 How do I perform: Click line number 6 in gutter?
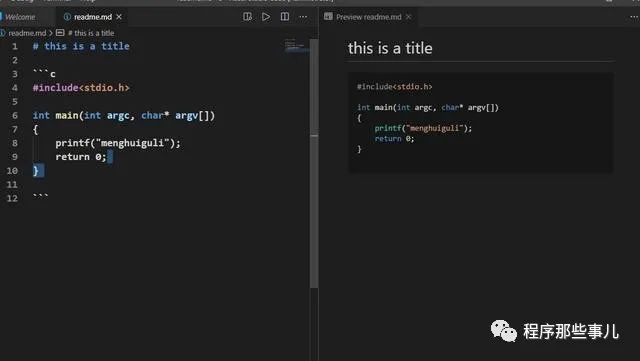pyautogui.click(x=15, y=116)
